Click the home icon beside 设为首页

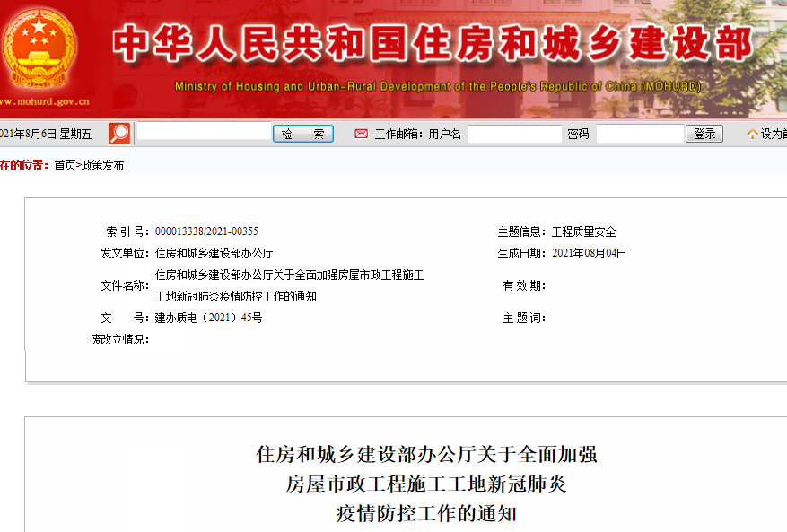752,134
